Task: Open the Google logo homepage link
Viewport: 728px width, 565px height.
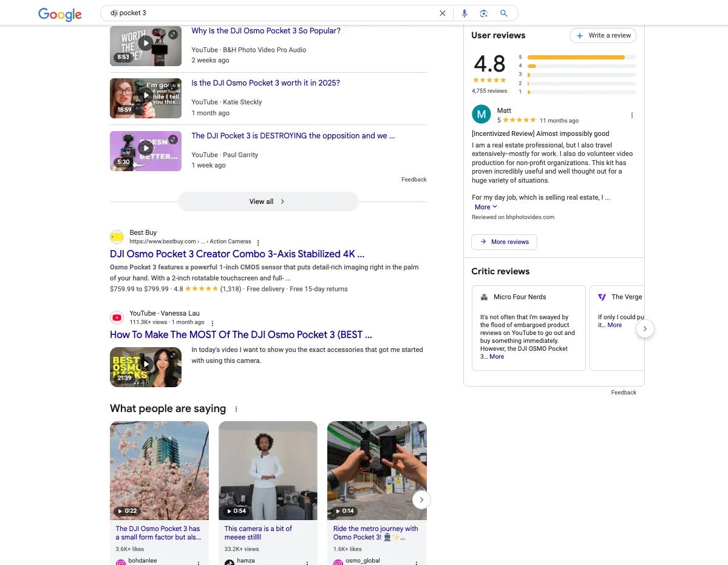Action: tap(60, 13)
